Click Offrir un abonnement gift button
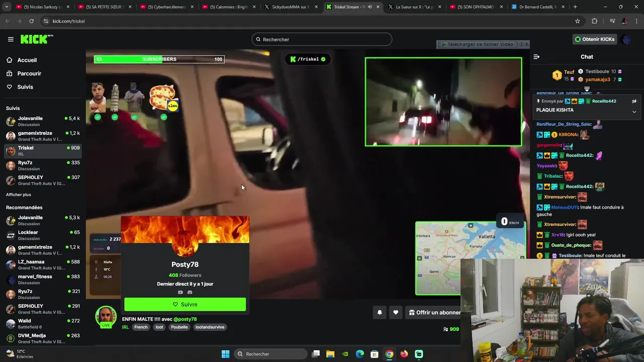The width and height of the screenshot is (644, 362). [435, 312]
